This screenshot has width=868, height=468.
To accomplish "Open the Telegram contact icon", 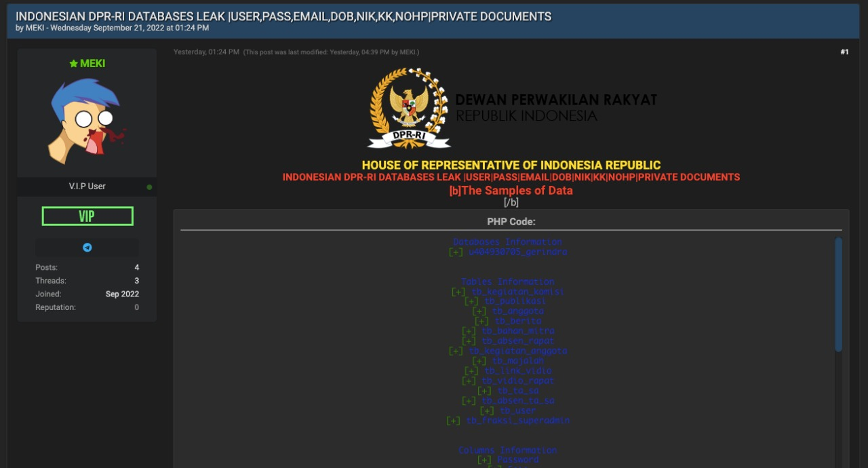I will coord(87,248).
